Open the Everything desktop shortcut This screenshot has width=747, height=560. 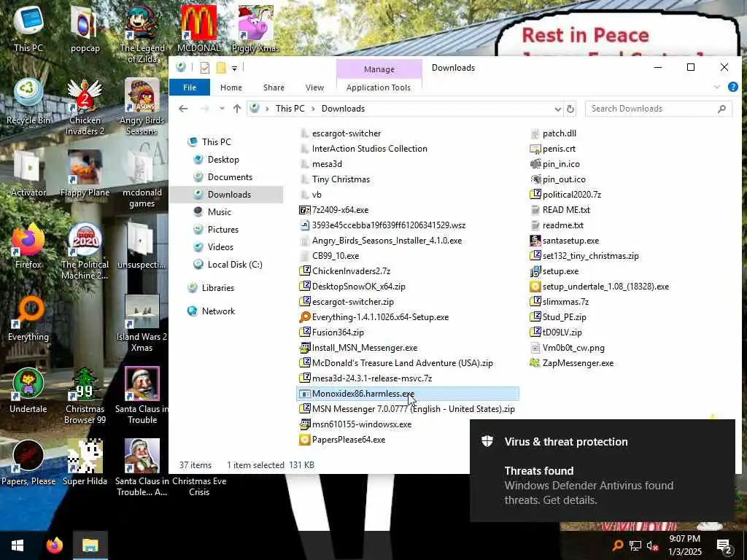[28, 318]
